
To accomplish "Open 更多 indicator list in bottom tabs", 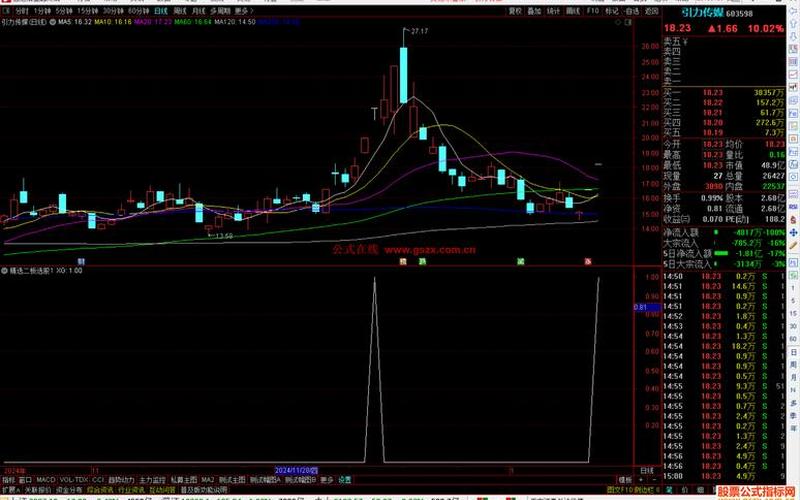I will click(x=327, y=479).
